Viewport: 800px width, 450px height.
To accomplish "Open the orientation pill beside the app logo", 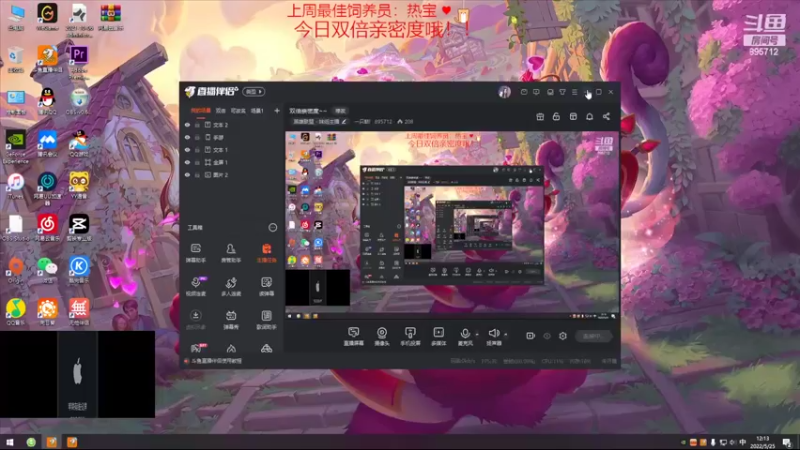I will [254, 92].
